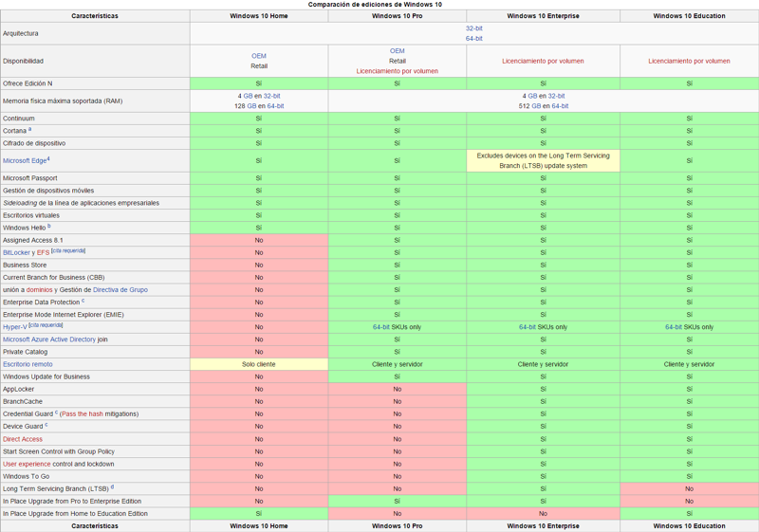
Task: Open the Escritorio remoto link
Action: pos(28,364)
